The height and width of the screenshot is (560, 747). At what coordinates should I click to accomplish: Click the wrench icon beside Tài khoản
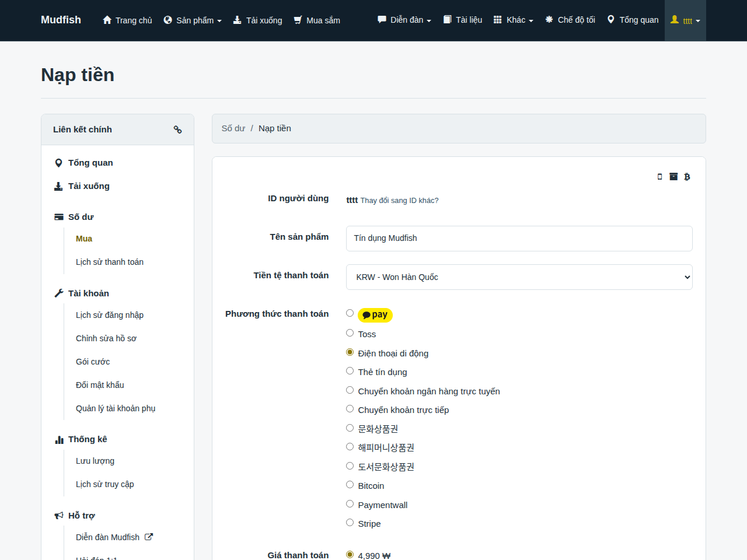[59, 293]
